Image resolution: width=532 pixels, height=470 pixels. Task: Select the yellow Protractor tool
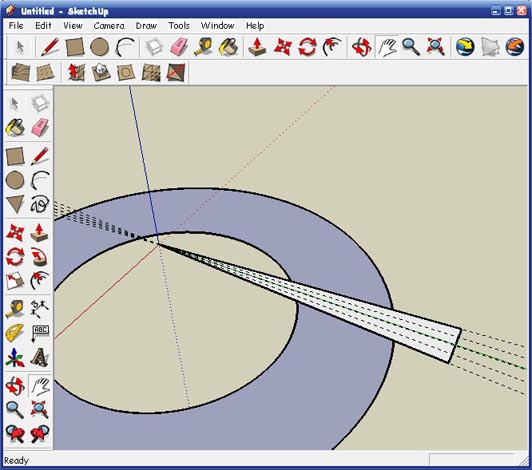coord(15,333)
